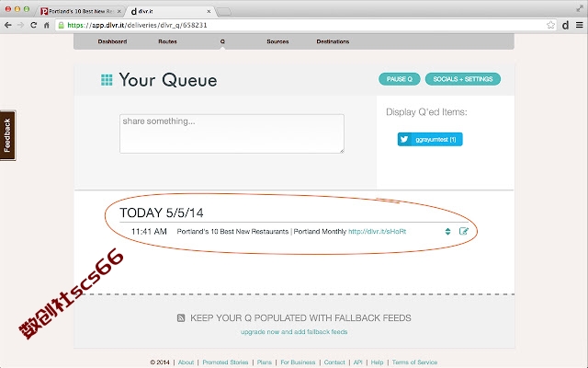Open Promoted Stories footer link
The width and height of the screenshot is (588, 368).
pos(225,362)
